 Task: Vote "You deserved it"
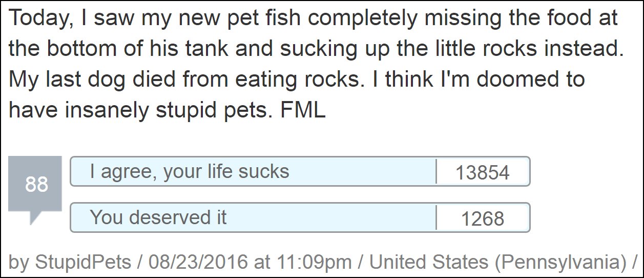click(300, 218)
